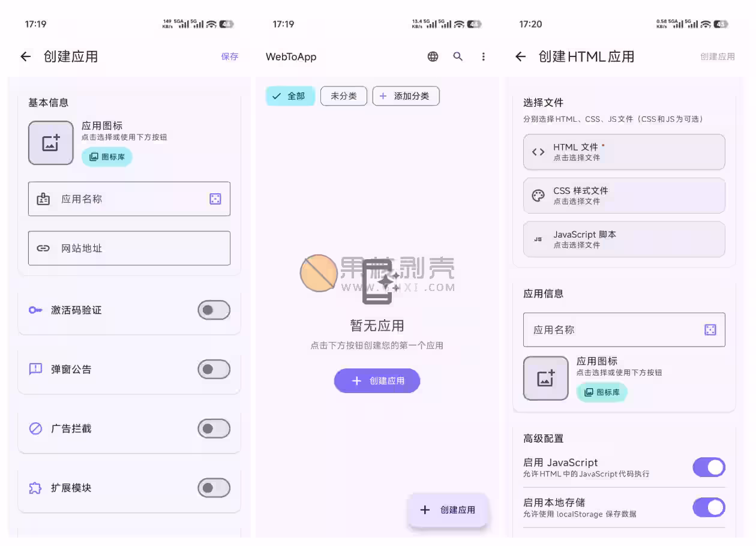Disable the 启用 JavaScript switch
Screen dimensions: 756x546
[709, 467]
